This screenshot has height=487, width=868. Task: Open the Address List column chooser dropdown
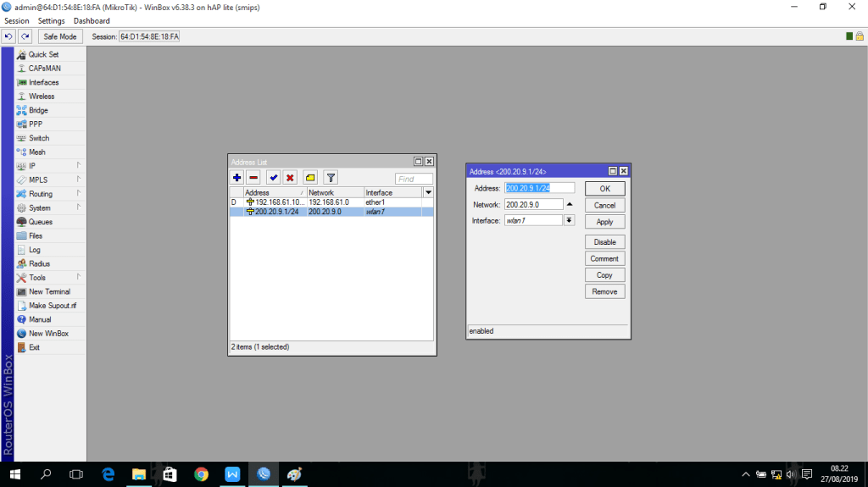(428, 193)
